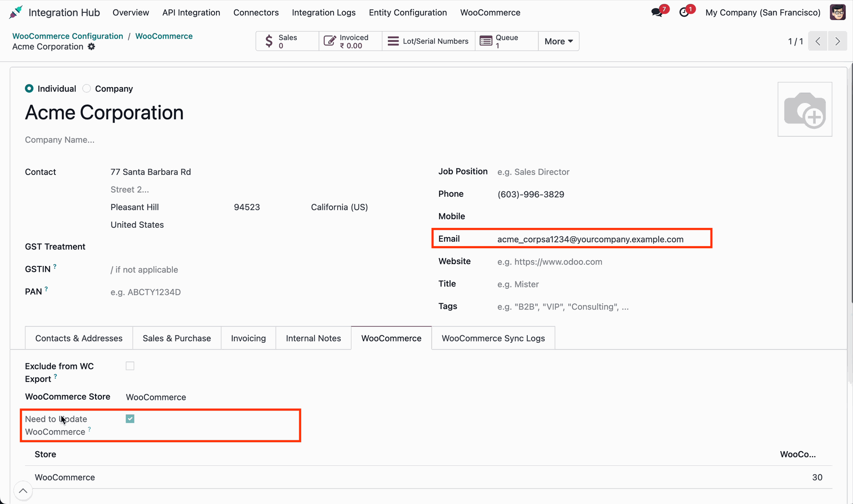Go to next record arrow

coord(837,41)
